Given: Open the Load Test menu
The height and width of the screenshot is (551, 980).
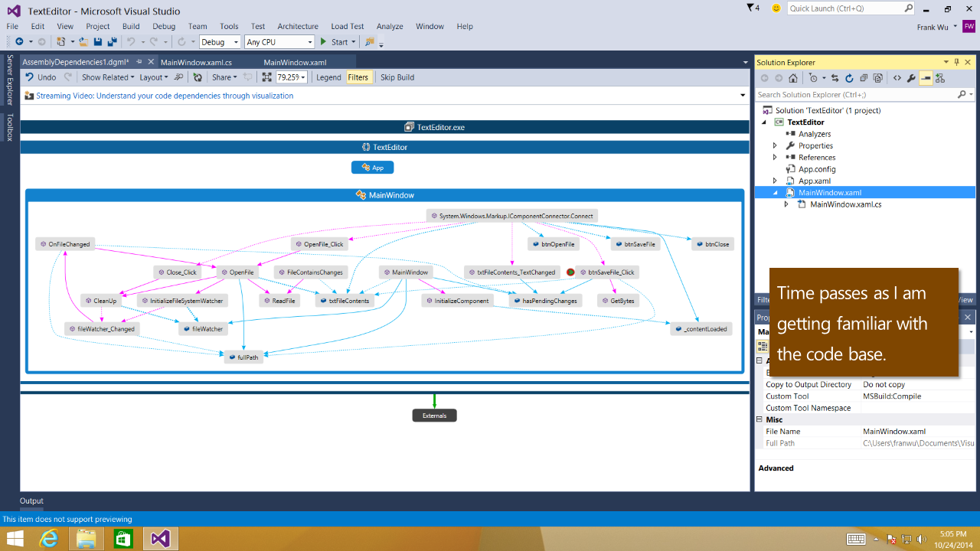Looking at the screenshot, I should [x=348, y=26].
